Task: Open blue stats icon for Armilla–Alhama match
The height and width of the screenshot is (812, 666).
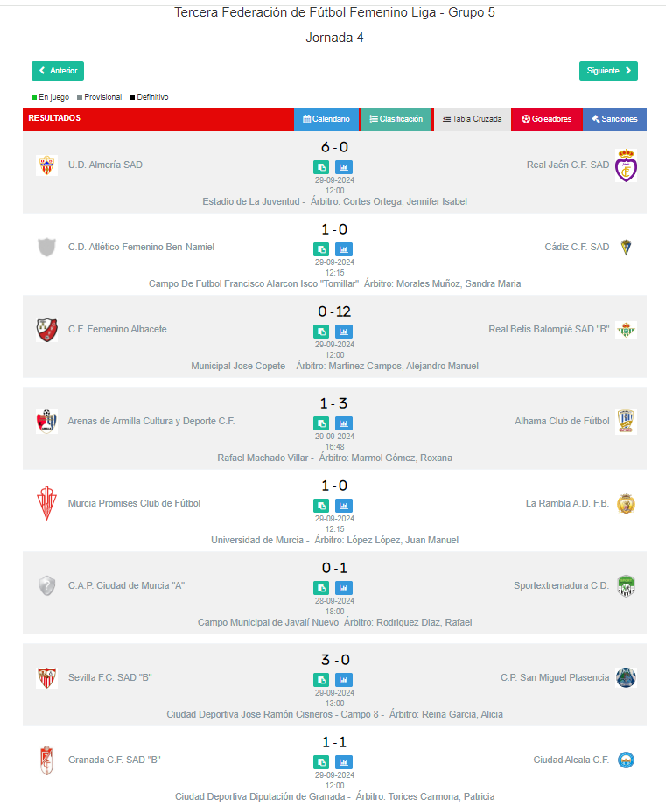Action: click(344, 423)
